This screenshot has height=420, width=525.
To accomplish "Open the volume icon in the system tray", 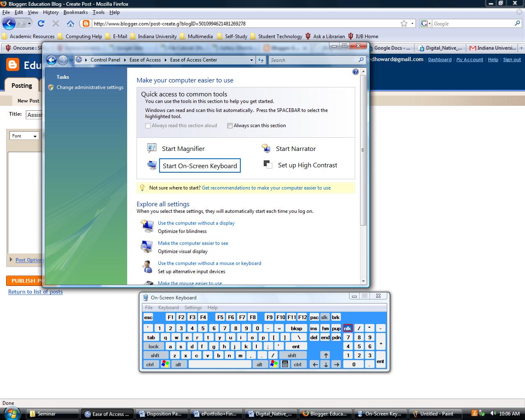I will coord(494,413).
